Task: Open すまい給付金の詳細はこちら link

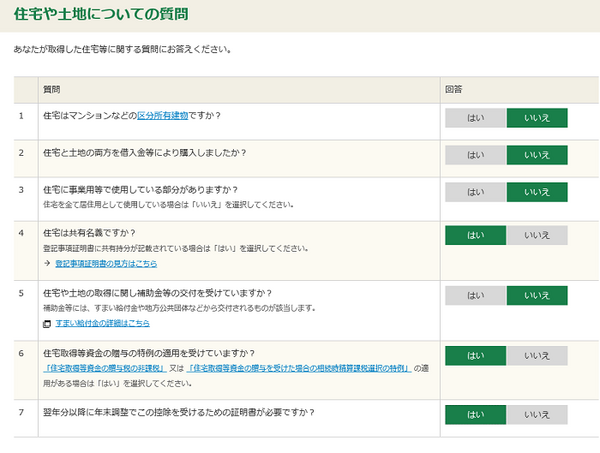Action: pyautogui.click(x=103, y=323)
